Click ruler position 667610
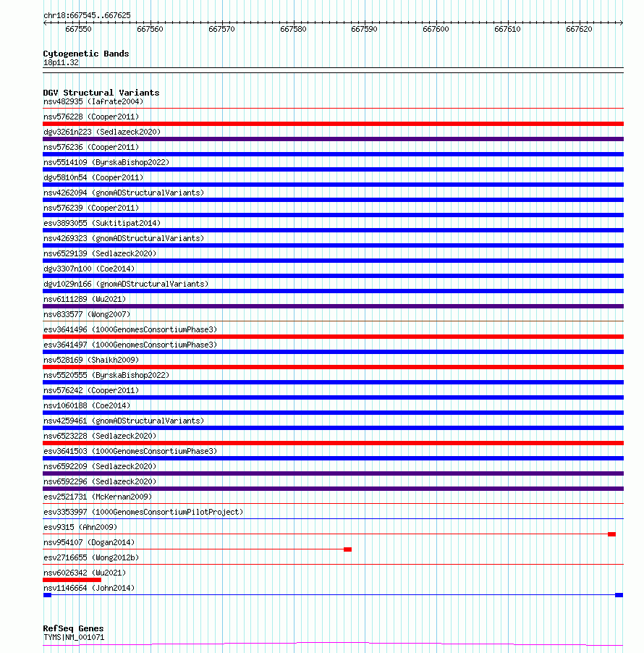 (x=507, y=29)
